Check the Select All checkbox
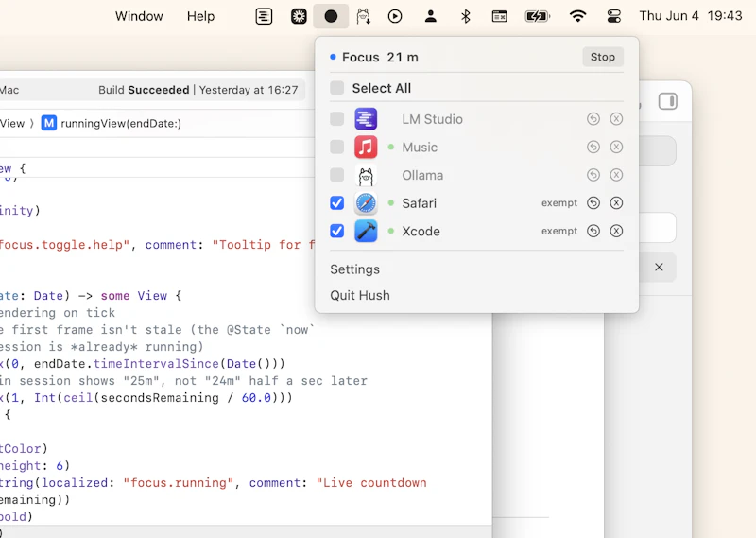Image resolution: width=756 pixels, height=538 pixels. [x=337, y=88]
